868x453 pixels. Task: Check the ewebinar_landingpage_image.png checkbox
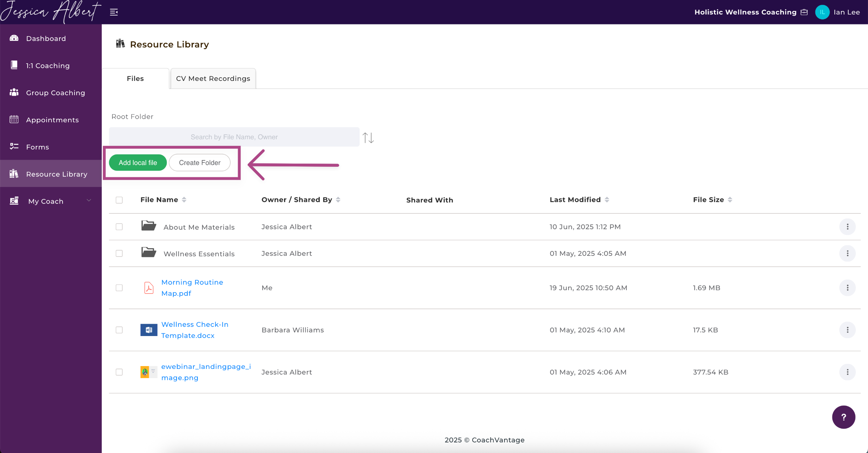pos(119,372)
